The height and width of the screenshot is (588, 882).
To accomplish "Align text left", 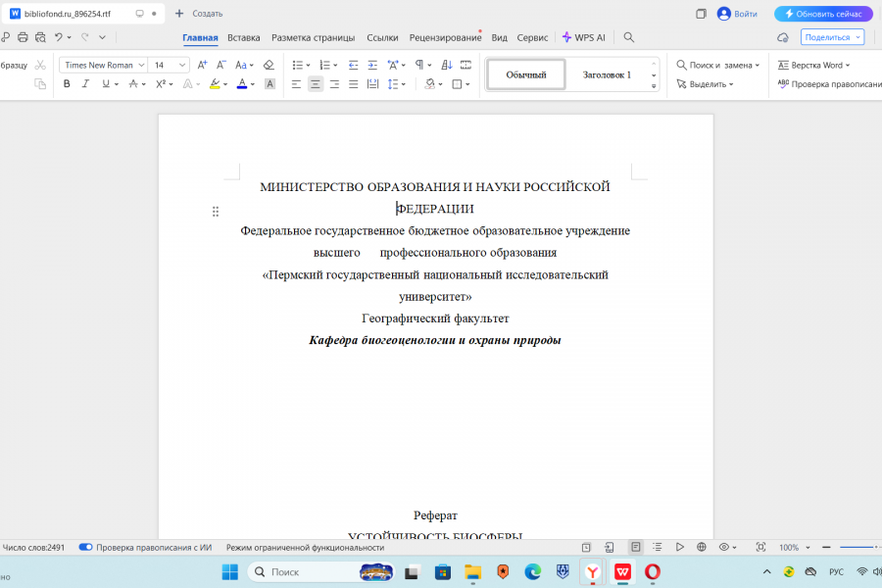I will click(x=296, y=84).
